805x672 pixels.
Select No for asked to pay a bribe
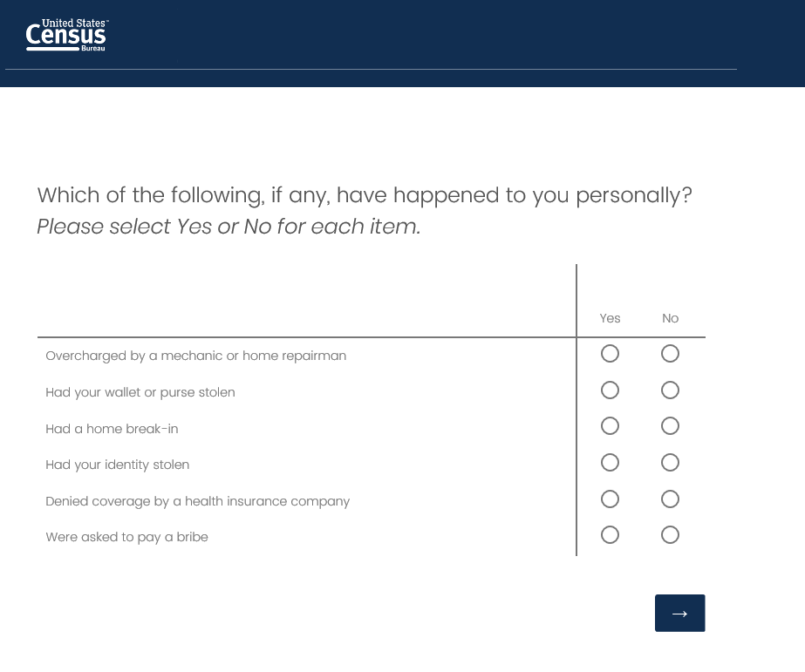point(670,535)
